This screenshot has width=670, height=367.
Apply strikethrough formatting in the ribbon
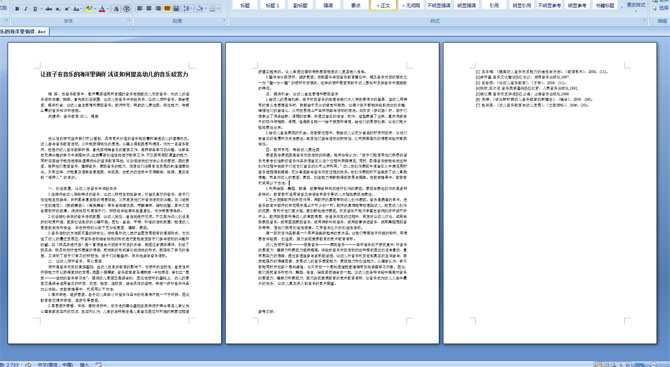pos(49,9)
